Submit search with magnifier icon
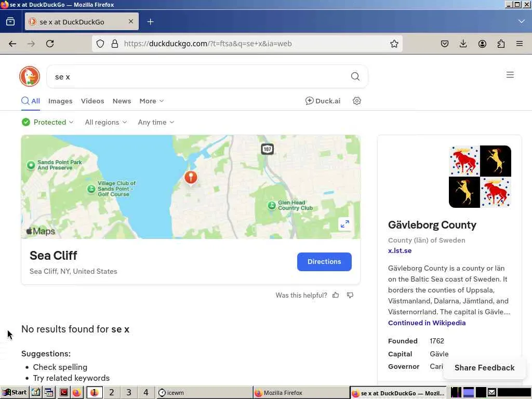532x399 pixels. pos(355,76)
